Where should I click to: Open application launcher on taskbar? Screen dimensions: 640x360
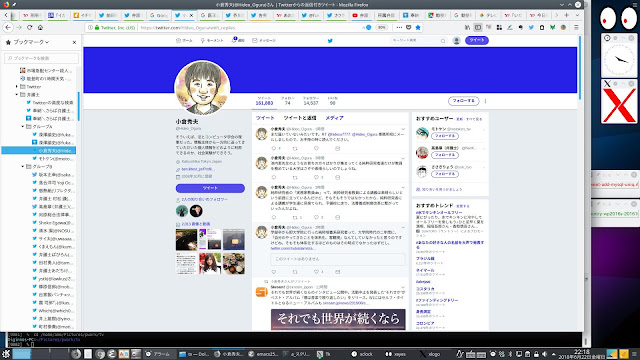[5, 354]
